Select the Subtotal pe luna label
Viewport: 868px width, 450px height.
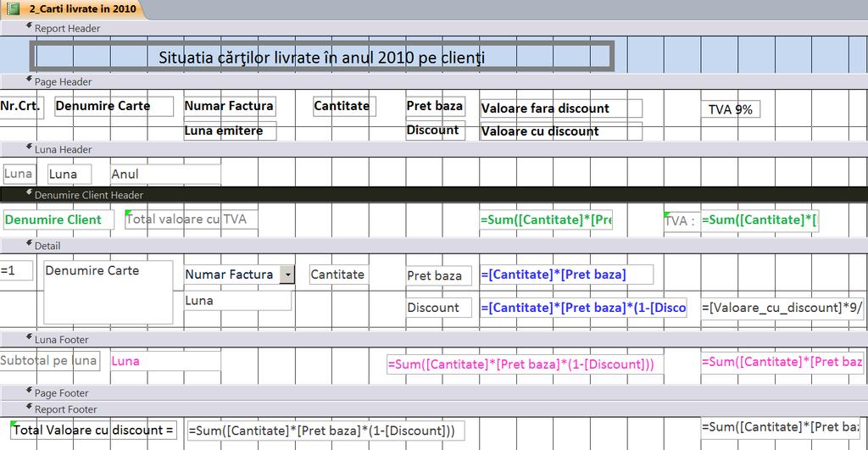click(x=50, y=360)
